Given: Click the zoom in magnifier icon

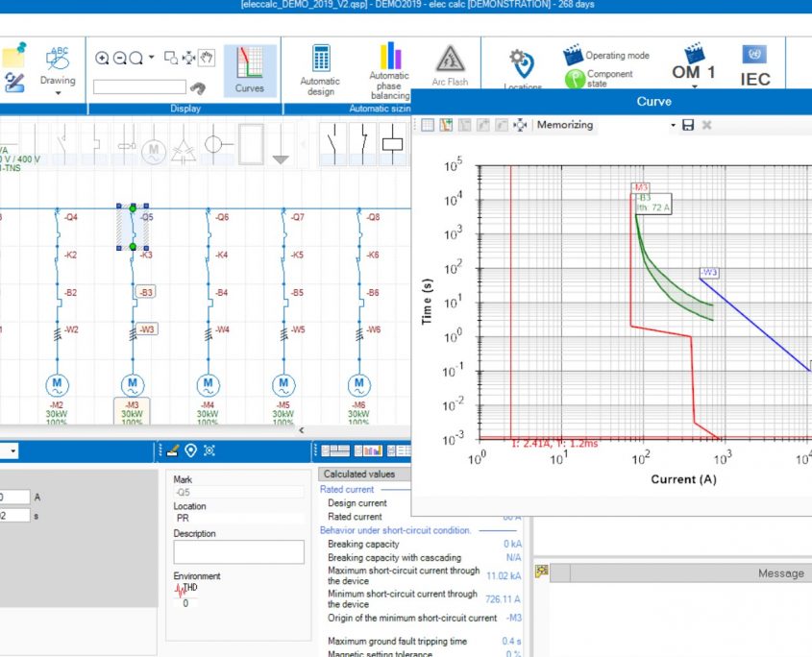Looking at the screenshot, I should [102, 58].
